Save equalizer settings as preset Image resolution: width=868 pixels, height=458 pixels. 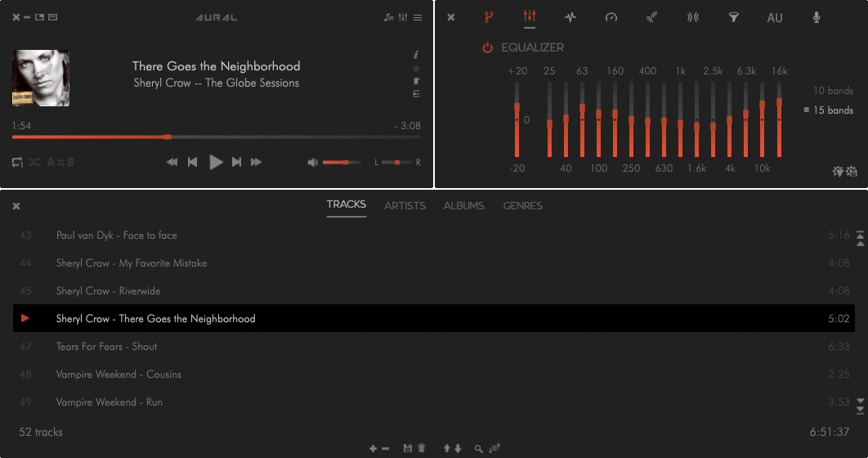click(x=852, y=172)
